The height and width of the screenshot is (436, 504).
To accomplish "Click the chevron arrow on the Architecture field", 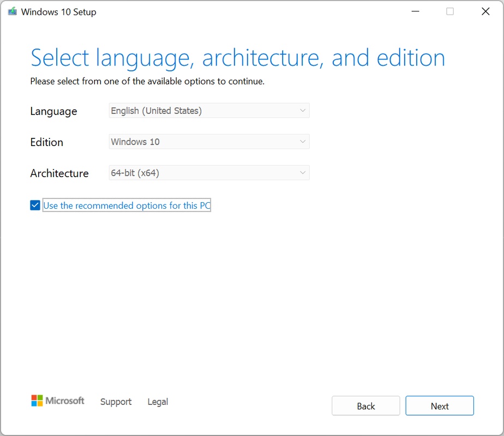I will 303,173.
